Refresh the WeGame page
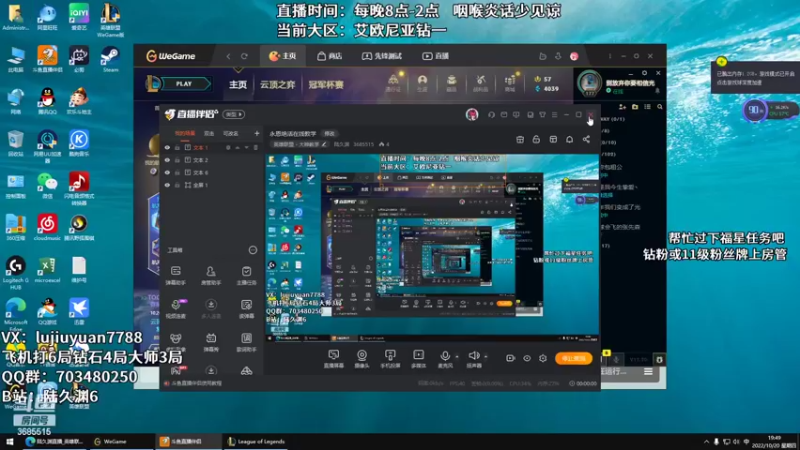Screen dimensions: 800x450 244,56
